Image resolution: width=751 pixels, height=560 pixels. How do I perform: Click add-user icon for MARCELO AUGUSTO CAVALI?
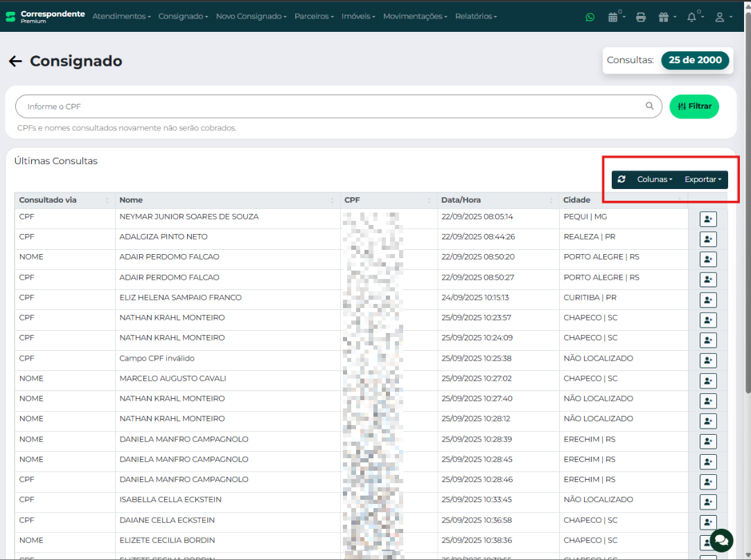(x=707, y=381)
